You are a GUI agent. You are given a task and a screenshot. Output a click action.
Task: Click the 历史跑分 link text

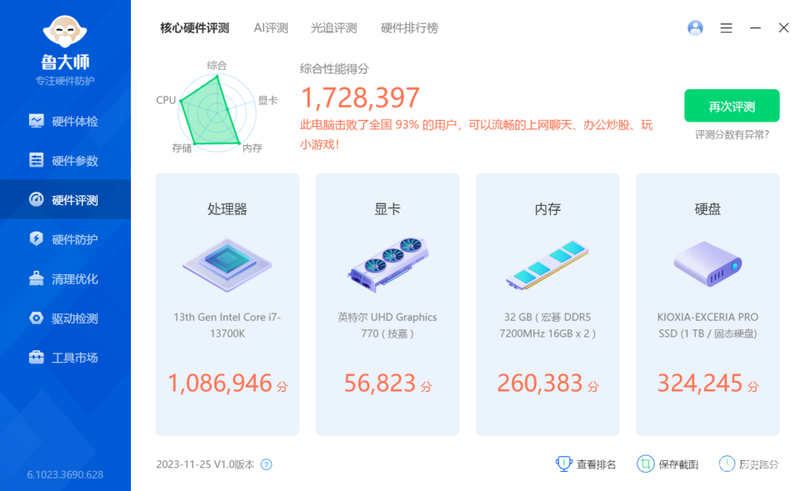click(x=759, y=464)
